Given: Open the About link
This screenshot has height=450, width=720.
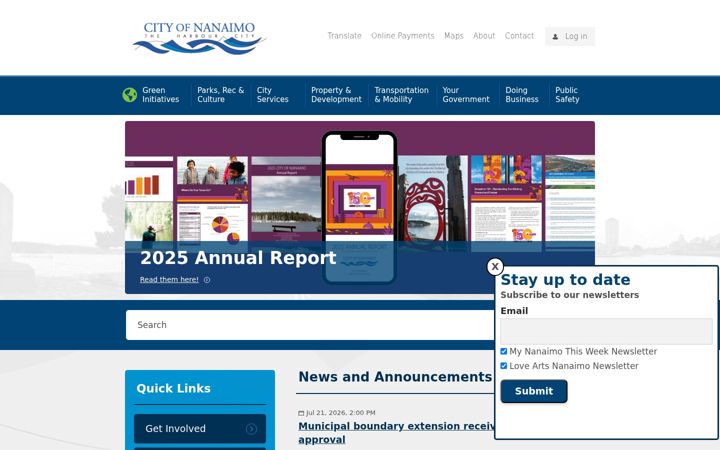Looking at the screenshot, I should pos(484,36).
